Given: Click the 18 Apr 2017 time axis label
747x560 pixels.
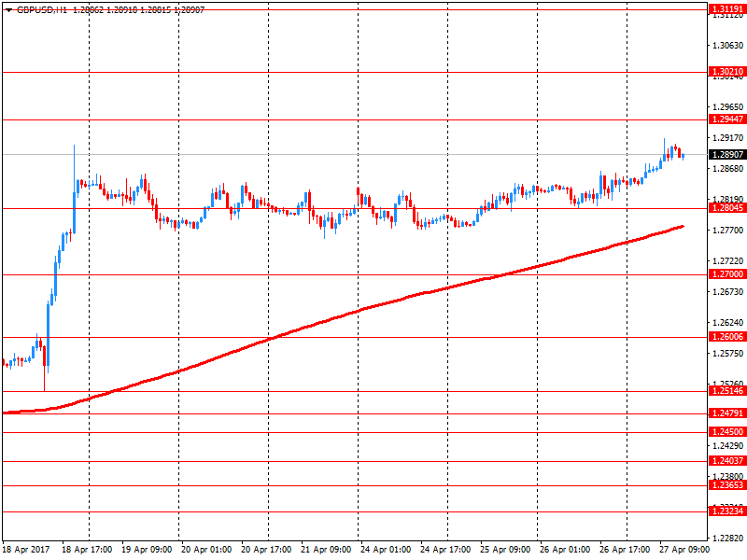Looking at the screenshot, I should tap(26, 550).
